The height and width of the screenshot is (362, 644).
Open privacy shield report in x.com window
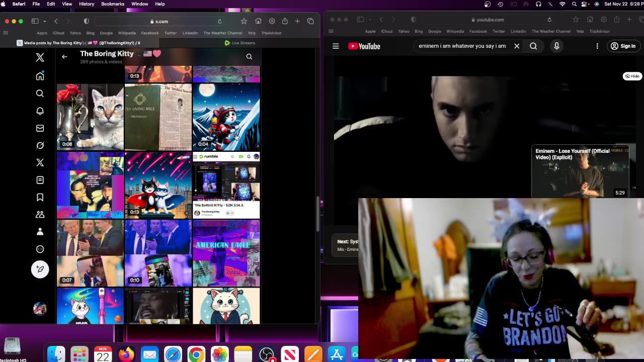click(87, 21)
